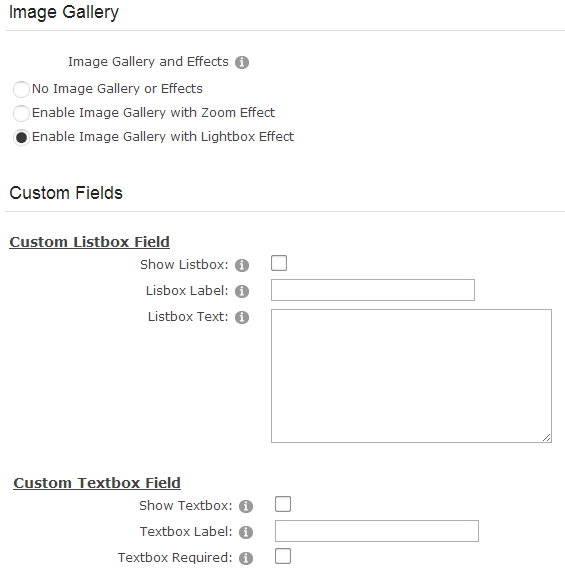Click info icon beside Image Gallery and Effects
Image resolution: width=565 pixels, height=575 pixels.
tap(242, 62)
